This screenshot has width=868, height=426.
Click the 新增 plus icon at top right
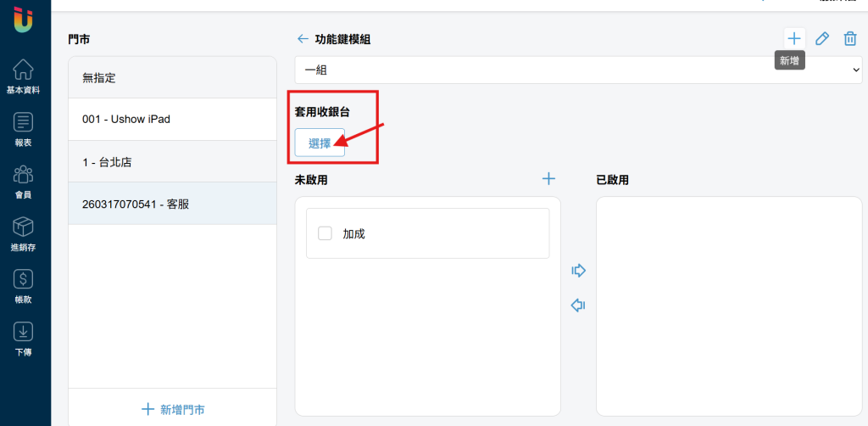click(794, 39)
